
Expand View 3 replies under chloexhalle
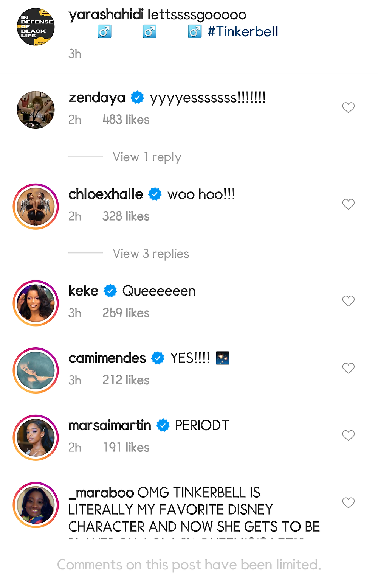[x=150, y=254]
